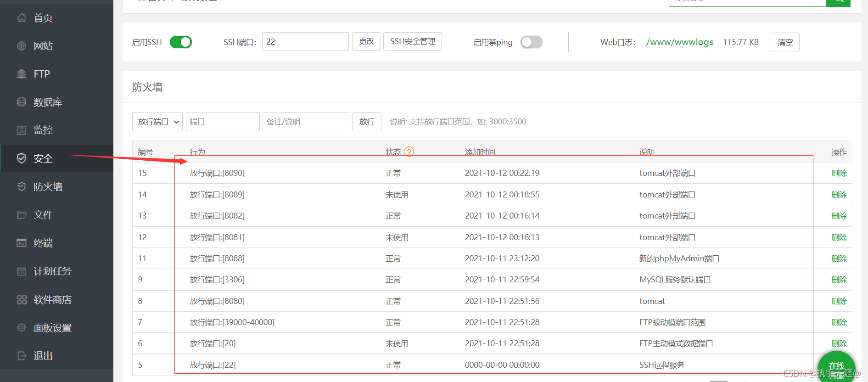
Task: Click the grid icon beside 软件商店
Action: pyautogui.click(x=22, y=299)
